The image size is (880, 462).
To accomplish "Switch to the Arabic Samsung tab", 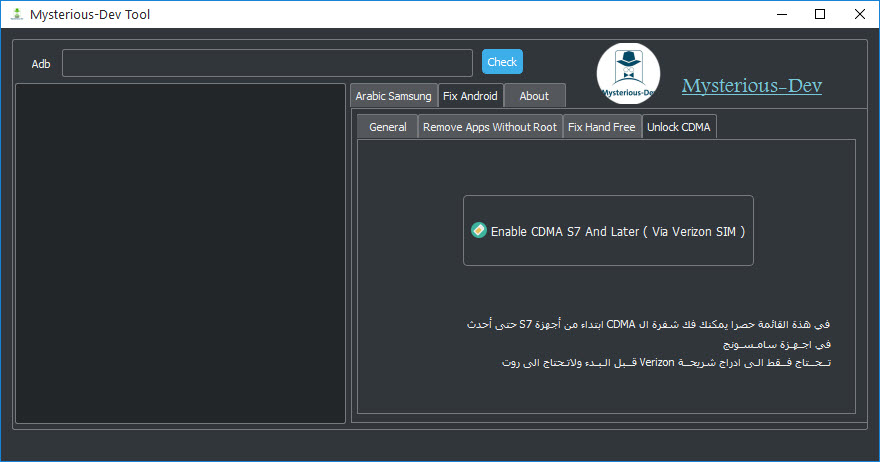I will point(393,96).
